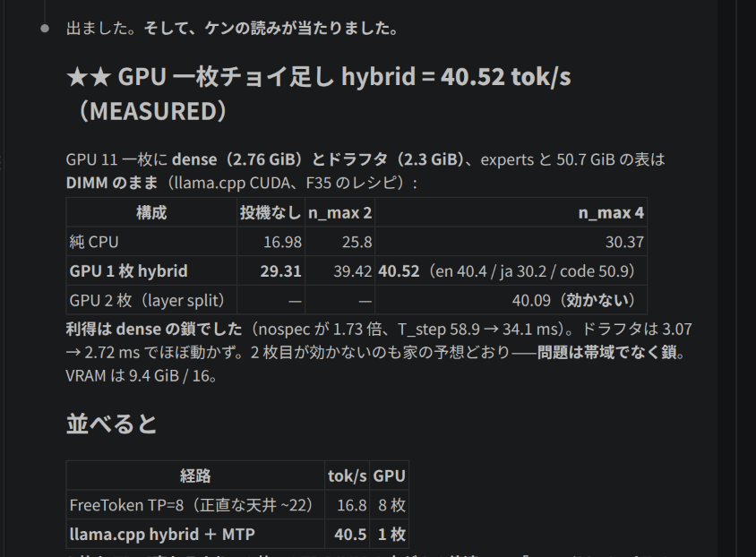
Task: Select the '純 CPU' row label
Action: point(94,242)
